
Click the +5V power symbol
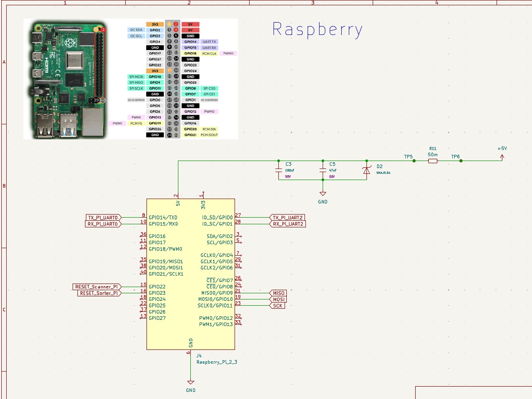coord(501,155)
